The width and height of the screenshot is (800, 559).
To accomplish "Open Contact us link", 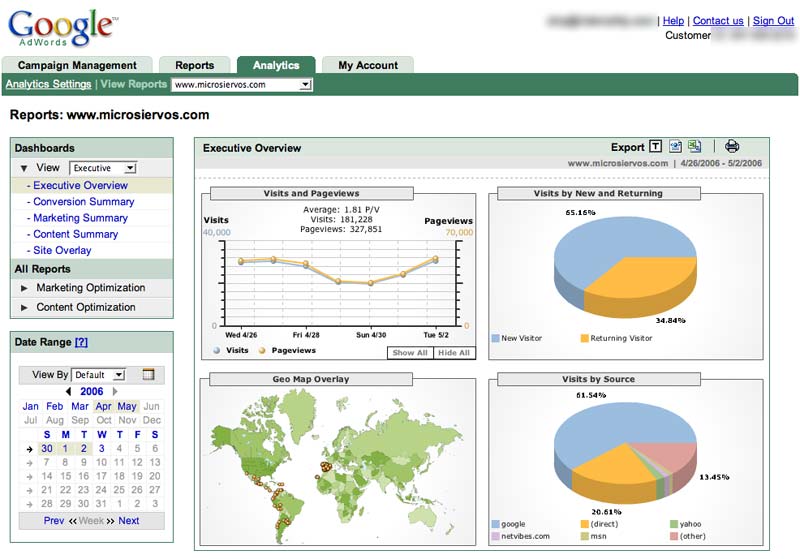I will pyautogui.click(x=718, y=21).
